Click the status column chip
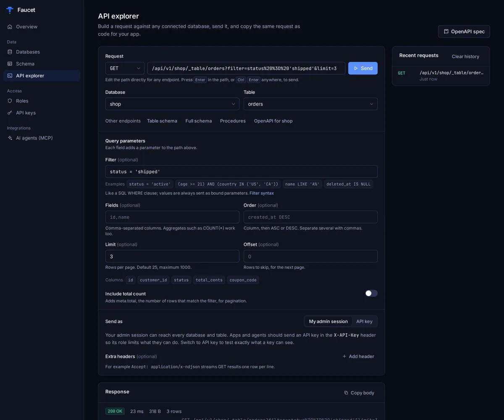504x420 pixels. [x=181, y=280]
